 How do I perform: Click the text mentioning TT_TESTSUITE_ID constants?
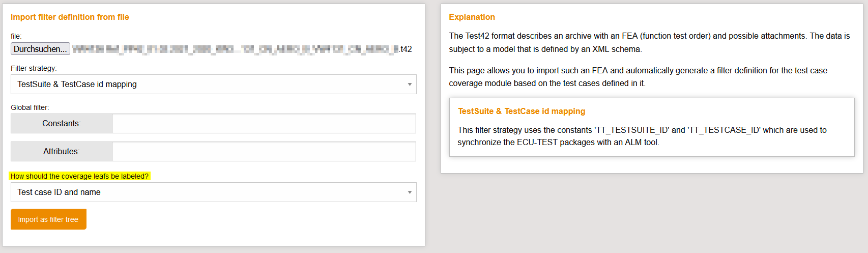click(642, 136)
